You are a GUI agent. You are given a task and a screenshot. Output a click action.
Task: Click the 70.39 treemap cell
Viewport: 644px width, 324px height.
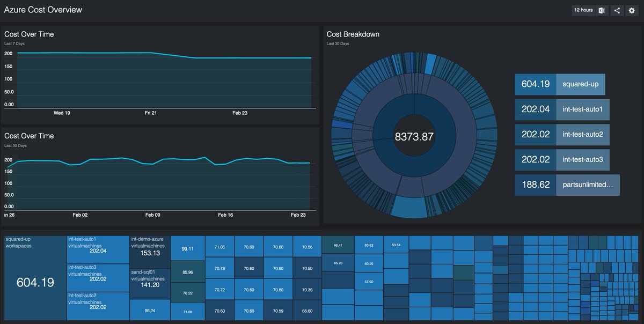(x=307, y=289)
